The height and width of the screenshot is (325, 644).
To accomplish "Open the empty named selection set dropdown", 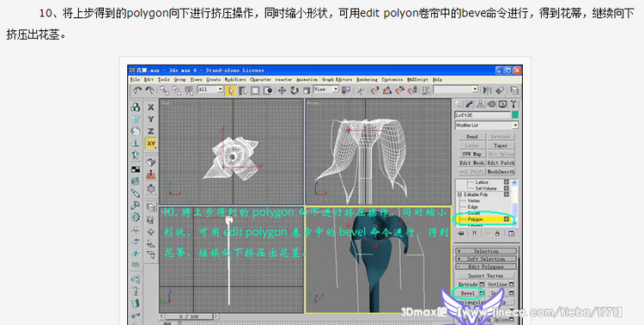I will [456, 89].
